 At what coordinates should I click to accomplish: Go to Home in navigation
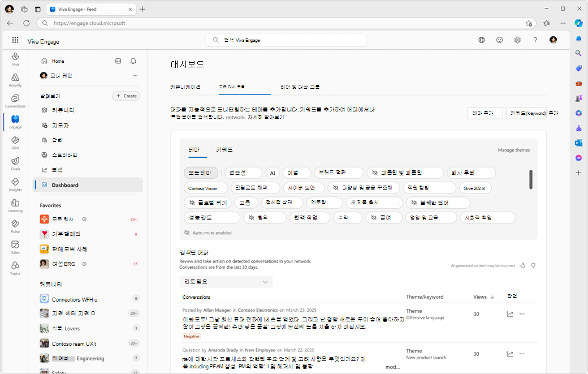click(x=58, y=61)
